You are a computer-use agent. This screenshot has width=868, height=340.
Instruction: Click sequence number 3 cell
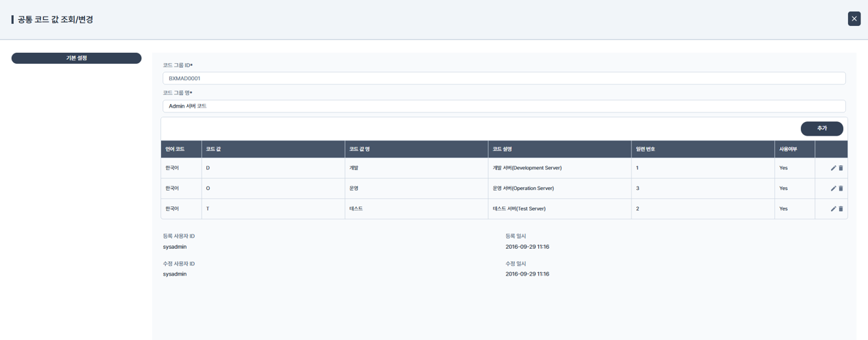703,189
